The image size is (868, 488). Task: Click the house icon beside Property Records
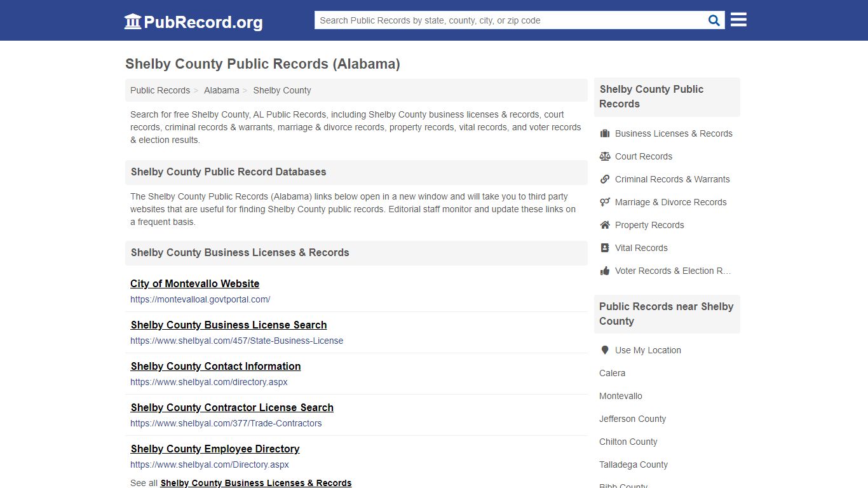(605, 225)
